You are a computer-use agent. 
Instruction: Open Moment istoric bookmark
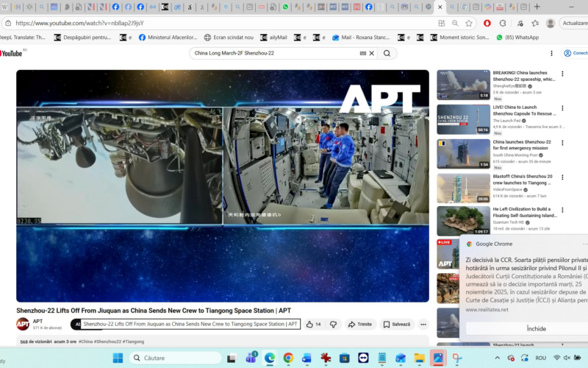[460, 38]
